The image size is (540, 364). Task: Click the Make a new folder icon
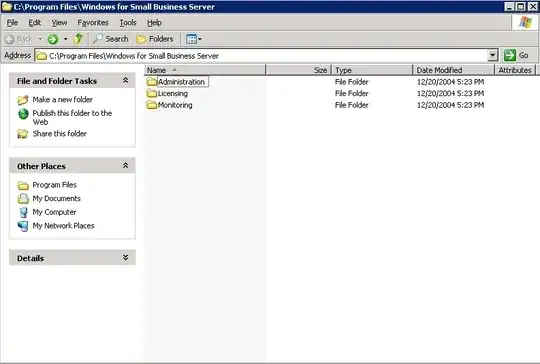[x=23, y=100]
